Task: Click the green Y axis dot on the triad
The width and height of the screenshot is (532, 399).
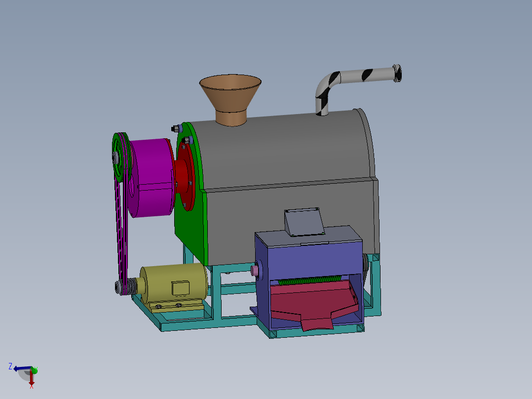Action: pos(35,370)
